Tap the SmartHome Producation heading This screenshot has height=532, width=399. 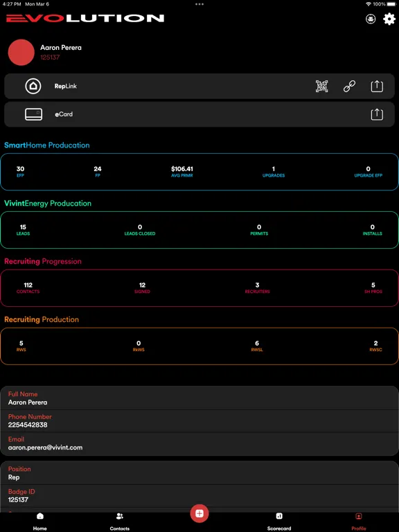[47, 145]
